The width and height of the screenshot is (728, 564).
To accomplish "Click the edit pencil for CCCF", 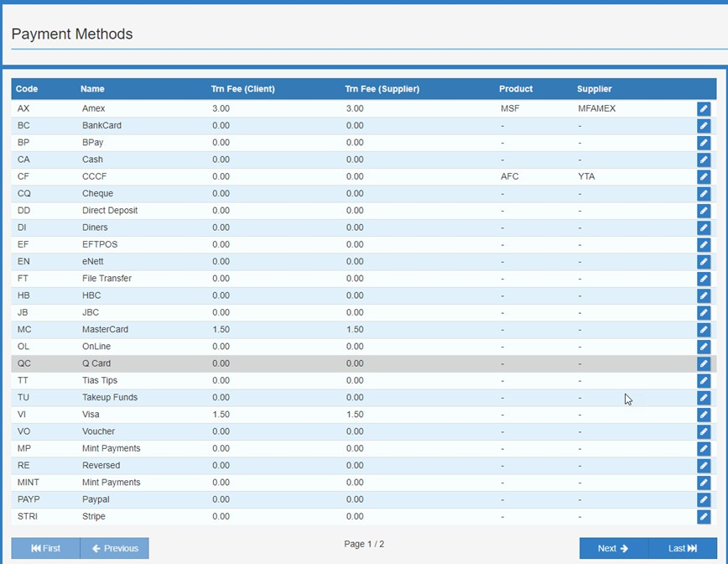I will tap(704, 177).
